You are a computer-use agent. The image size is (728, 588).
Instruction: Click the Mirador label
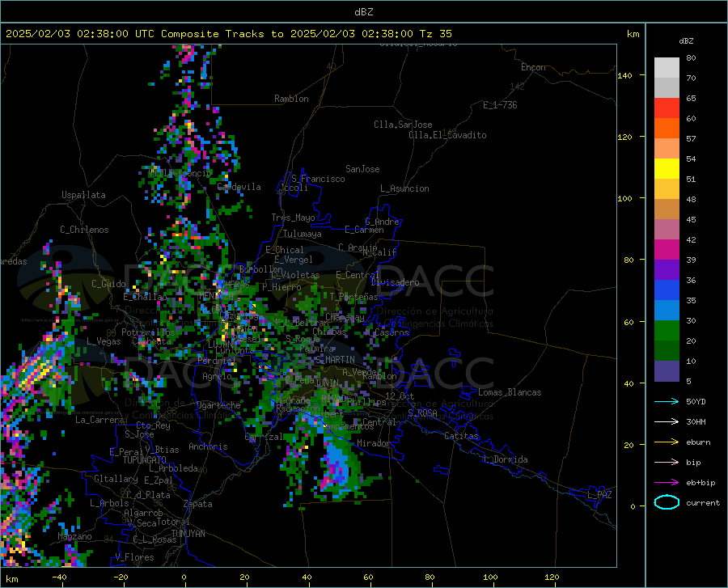[374, 443]
